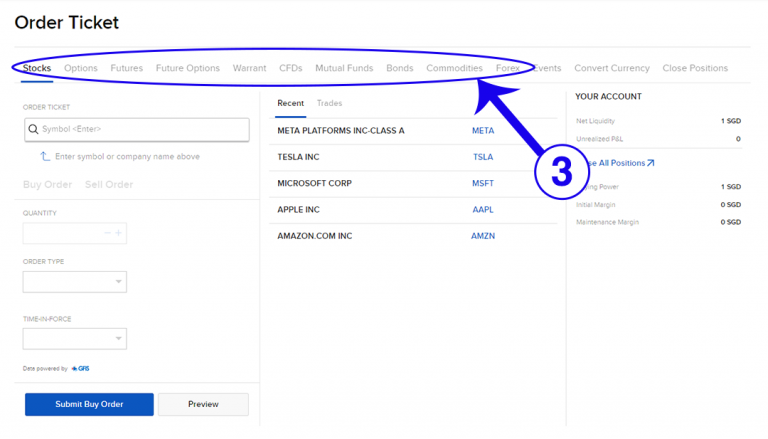
Task: Open the Order Type dropdown
Action: click(x=75, y=282)
